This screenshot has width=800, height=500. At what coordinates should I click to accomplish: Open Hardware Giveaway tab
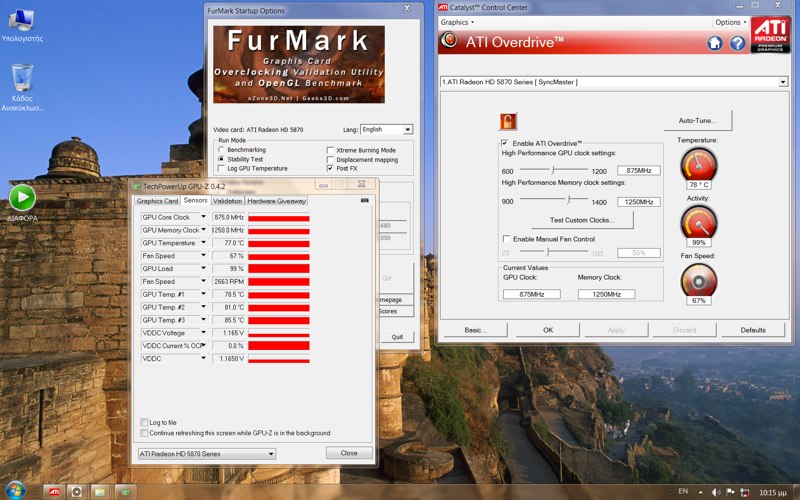click(x=277, y=201)
